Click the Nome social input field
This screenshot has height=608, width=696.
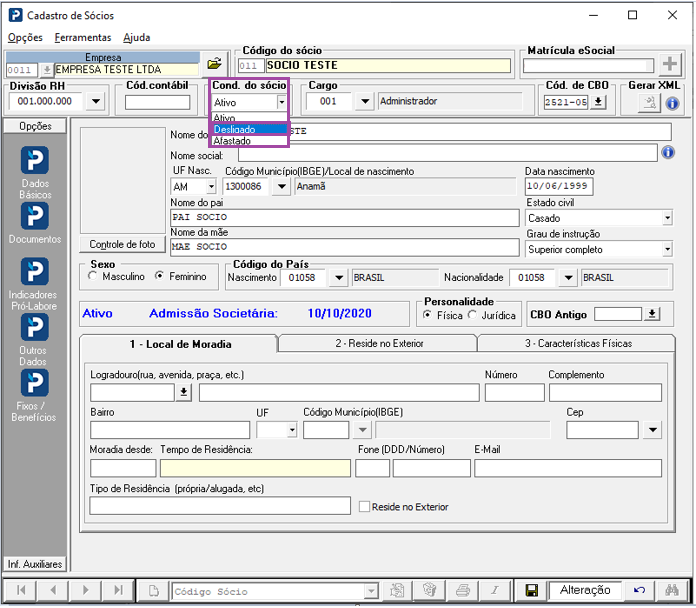448,154
